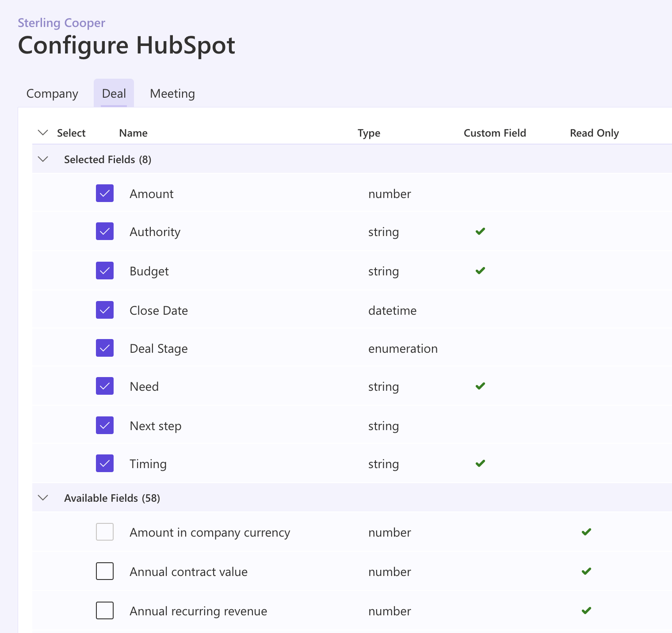The height and width of the screenshot is (633, 672).
Task: Sort by the Name column header
Action: 133,133
